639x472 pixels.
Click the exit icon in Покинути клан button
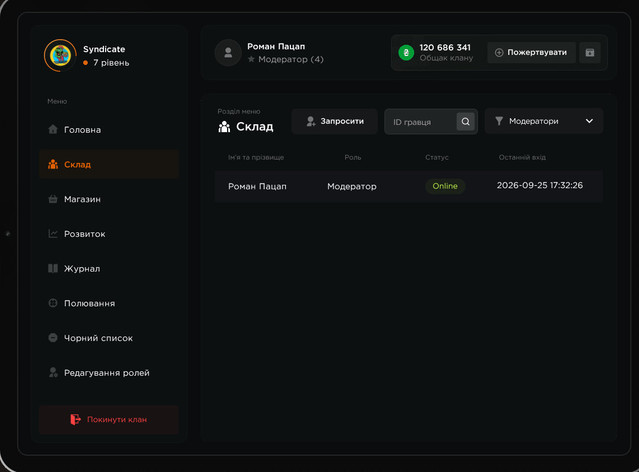75,419
